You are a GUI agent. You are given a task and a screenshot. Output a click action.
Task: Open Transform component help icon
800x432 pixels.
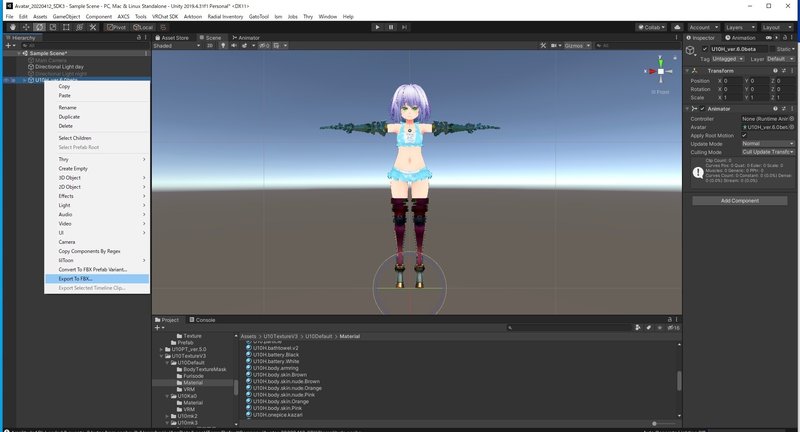pos(775,70)
